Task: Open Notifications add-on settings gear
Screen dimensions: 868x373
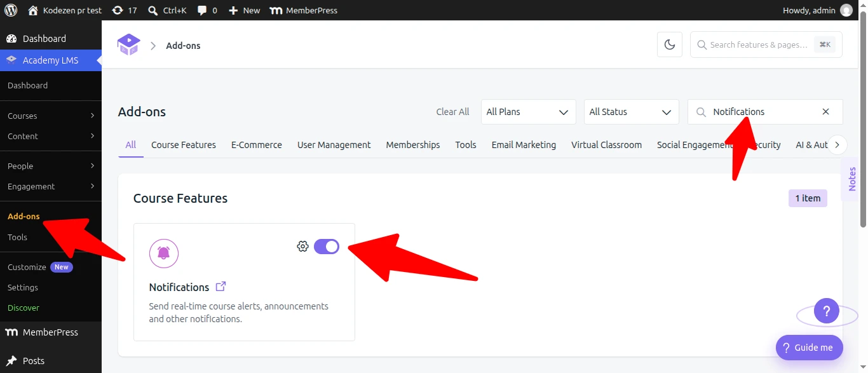Action: [302, 247]
